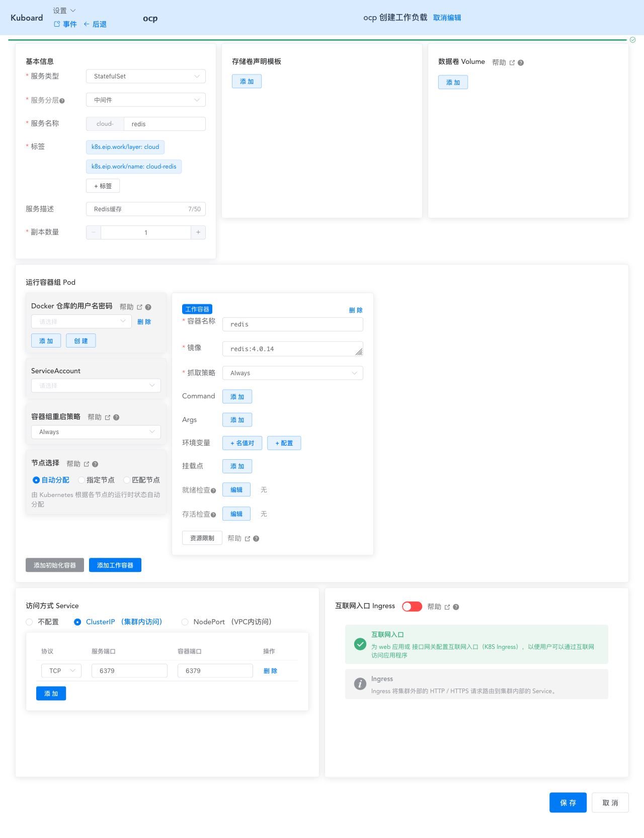Click the 容器端口 6379 input field
This screenshot has width=644, height=838.
pyautogui.click(x=215, y=671)
